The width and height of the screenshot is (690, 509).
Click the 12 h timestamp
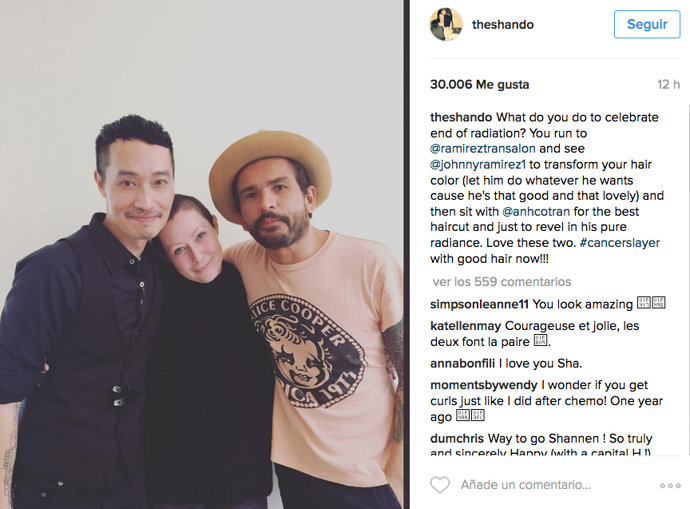(x=668, y=84)
